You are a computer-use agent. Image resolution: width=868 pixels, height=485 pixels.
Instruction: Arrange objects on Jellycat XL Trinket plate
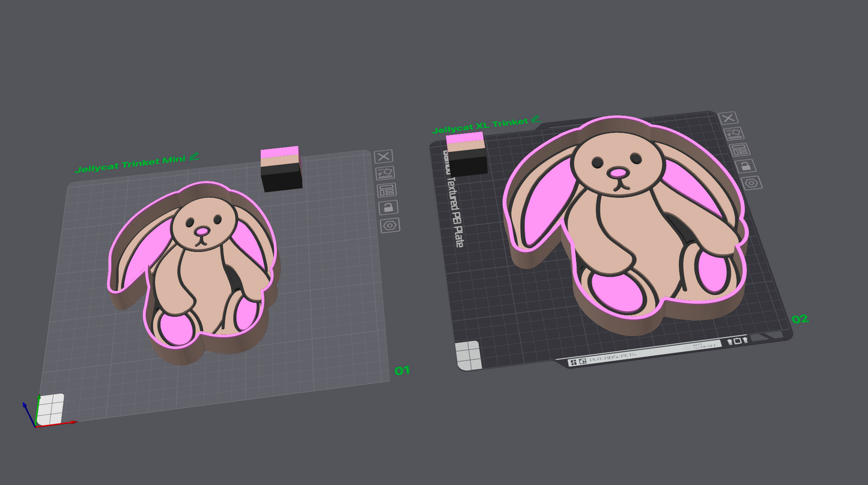click(740, 150)
